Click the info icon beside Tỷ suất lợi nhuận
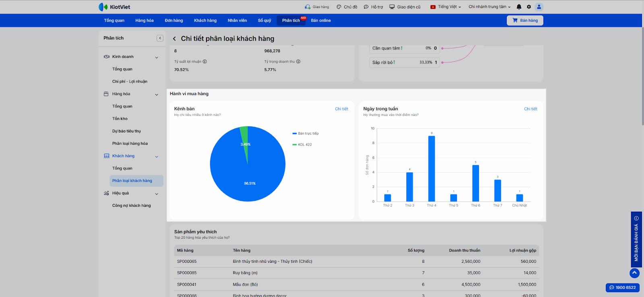 (205, 62)
